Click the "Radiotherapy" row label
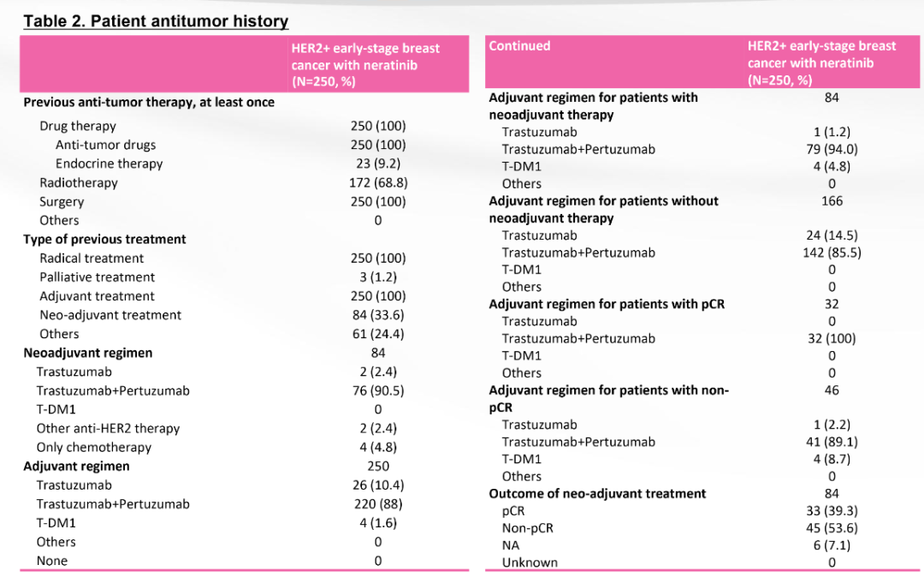The image size is (924, 577). pos(79,182)
